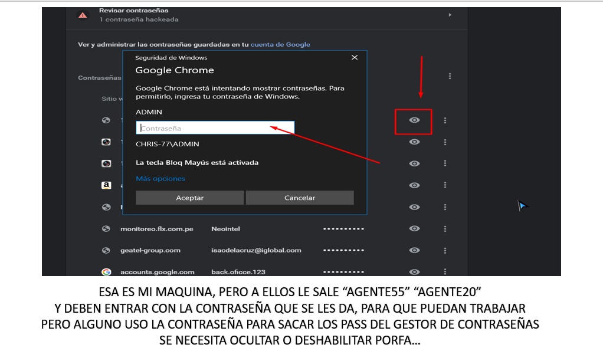Open more actions for the Amazon entry
The height and width of the screenshot is (364, 603).
[445, 185]
